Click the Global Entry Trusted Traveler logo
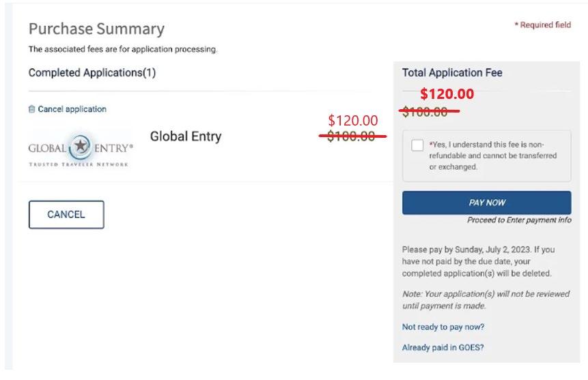Screen dimensions: 588x380 pyautogui.click(x=81, y=149)
